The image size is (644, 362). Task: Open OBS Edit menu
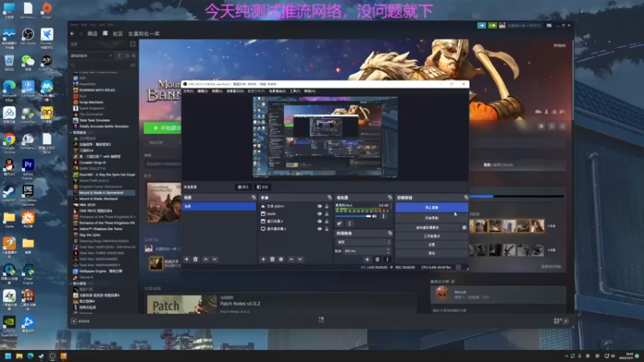click(203, 91)
